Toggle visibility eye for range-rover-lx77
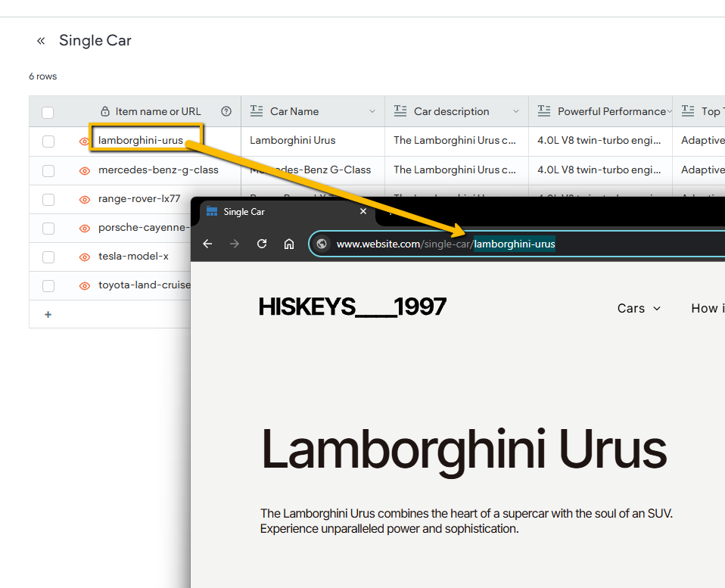 [85, 200]
